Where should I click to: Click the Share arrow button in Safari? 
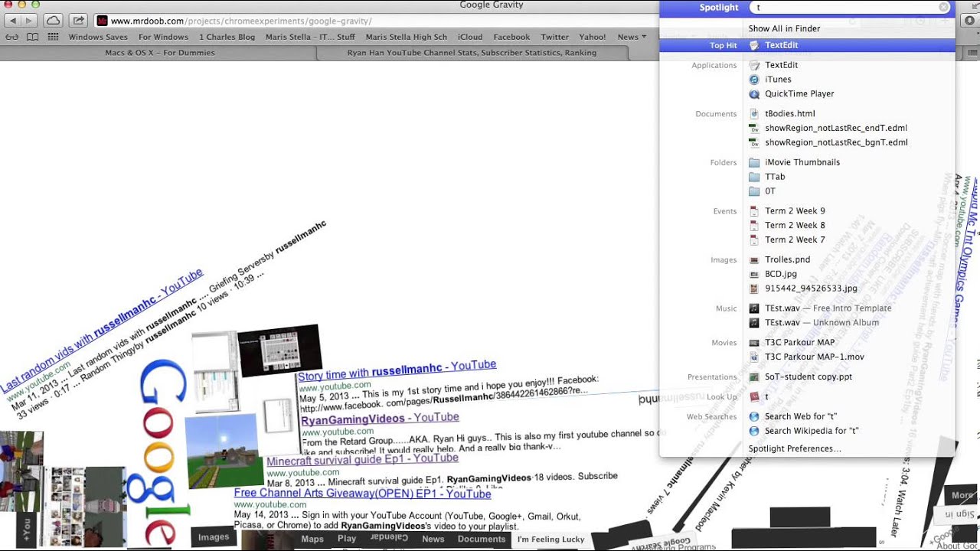point(79,21)
